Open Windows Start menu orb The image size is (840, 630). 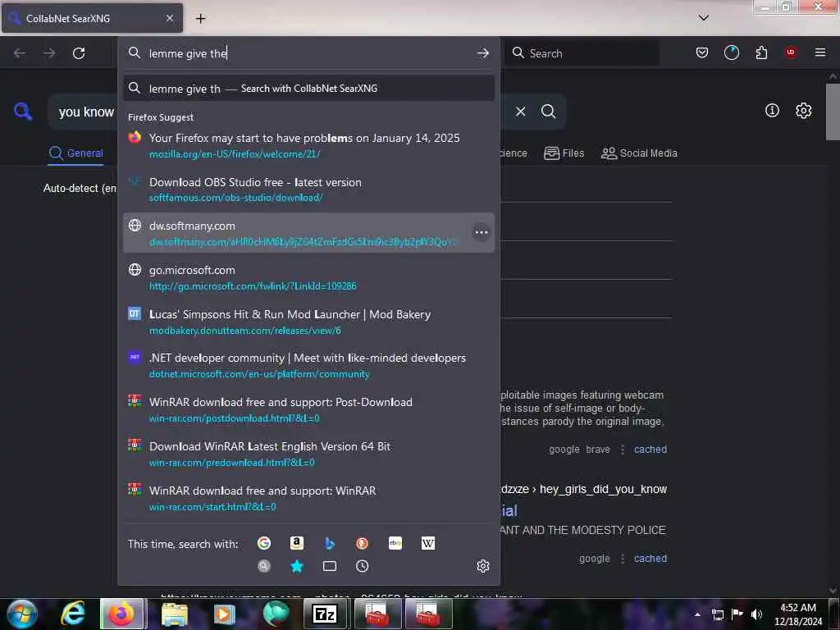pos(22,614)
